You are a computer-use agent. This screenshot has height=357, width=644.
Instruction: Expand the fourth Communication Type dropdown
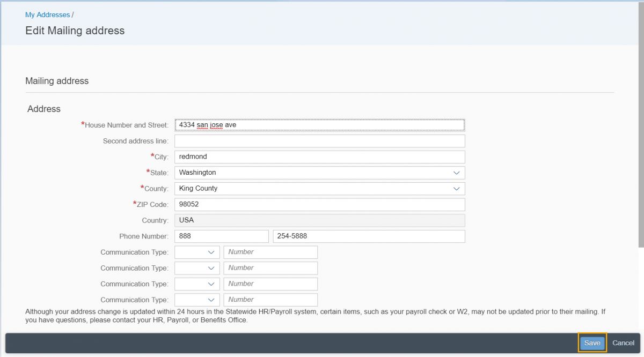[x=197, y=300]
